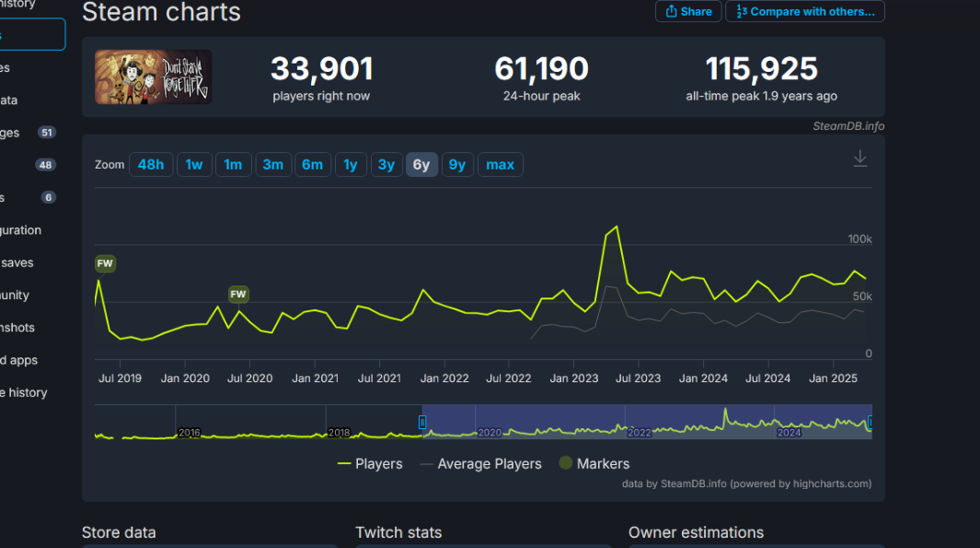
Task: Select the highlighted active sidebar item
Action: click(x=32, y=34)
